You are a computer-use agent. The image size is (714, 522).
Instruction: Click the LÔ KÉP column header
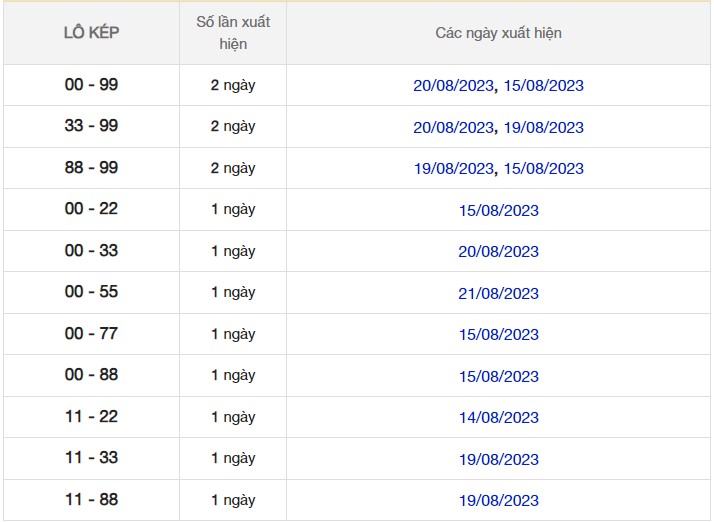[x=91, y=33]
